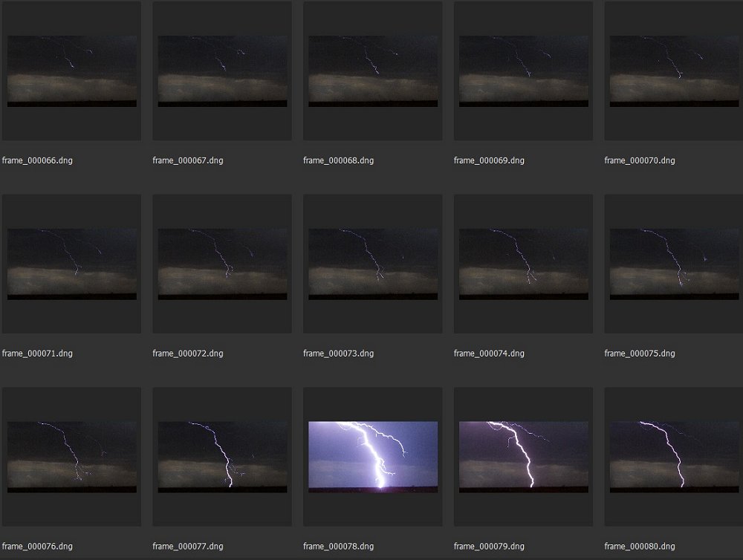Select the frame_000075.dng thumbnail
Screen dimensions: 743x560
(675, 264)
